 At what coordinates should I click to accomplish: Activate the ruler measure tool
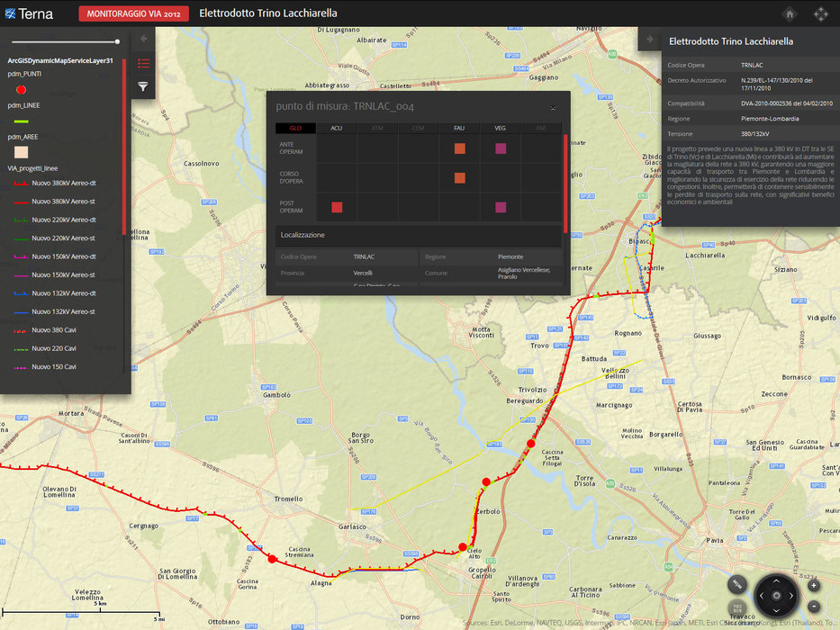coord(737,585)
